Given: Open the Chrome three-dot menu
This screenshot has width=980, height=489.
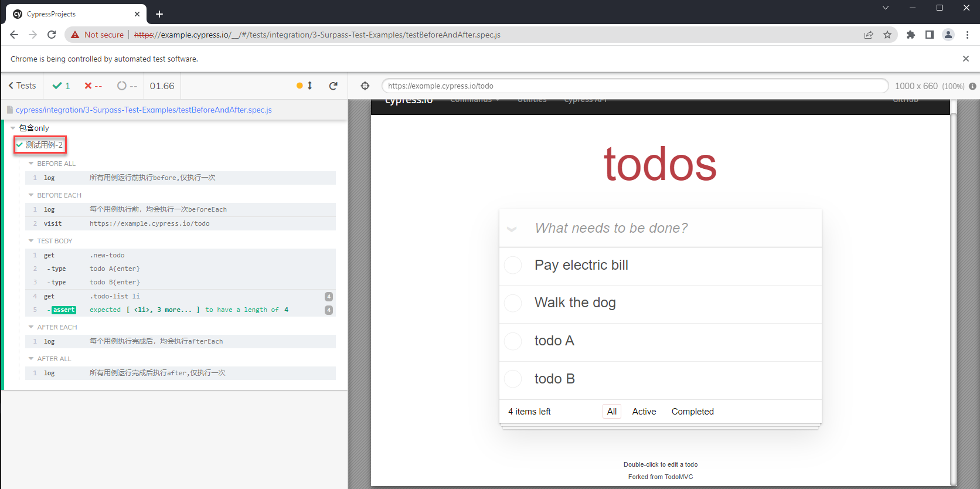Looking at the screenshot, I should 967,35.
